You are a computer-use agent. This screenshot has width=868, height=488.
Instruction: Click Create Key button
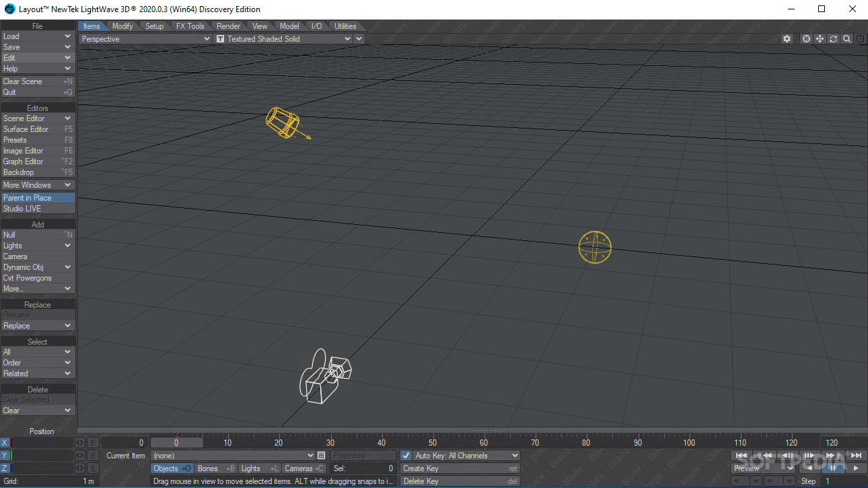click(461, 468)
